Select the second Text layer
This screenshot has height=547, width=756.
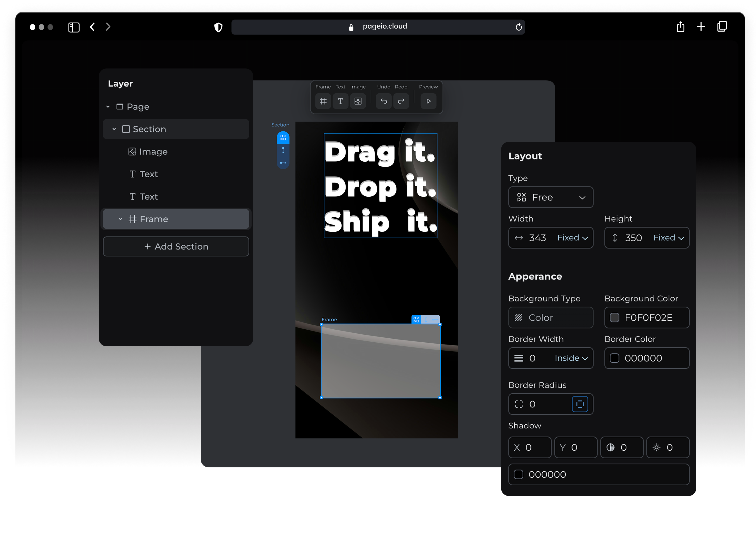tap(176, 197)
